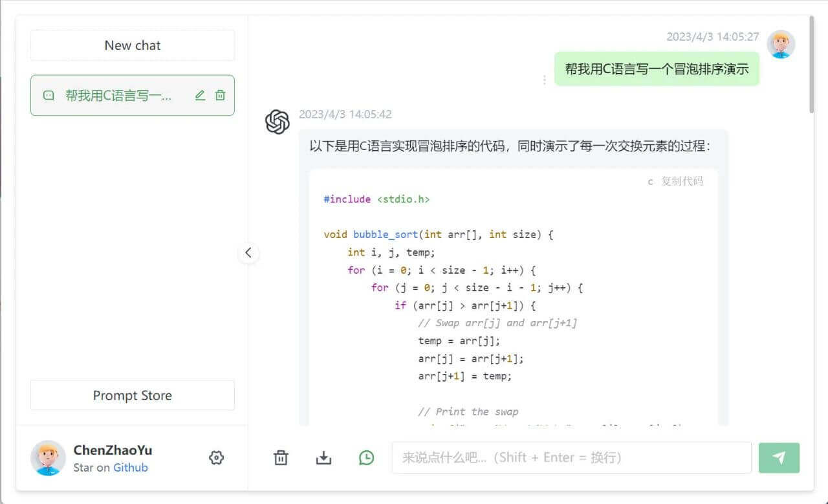
Task: Open settings with the gear icon
Action: tap(217, 457)
